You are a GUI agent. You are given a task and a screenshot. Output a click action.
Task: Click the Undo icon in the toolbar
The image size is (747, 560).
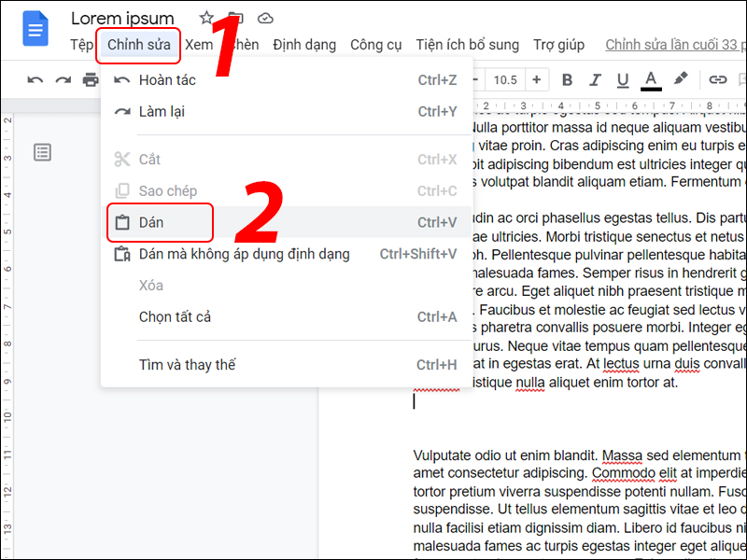click(x=35, y=79)
